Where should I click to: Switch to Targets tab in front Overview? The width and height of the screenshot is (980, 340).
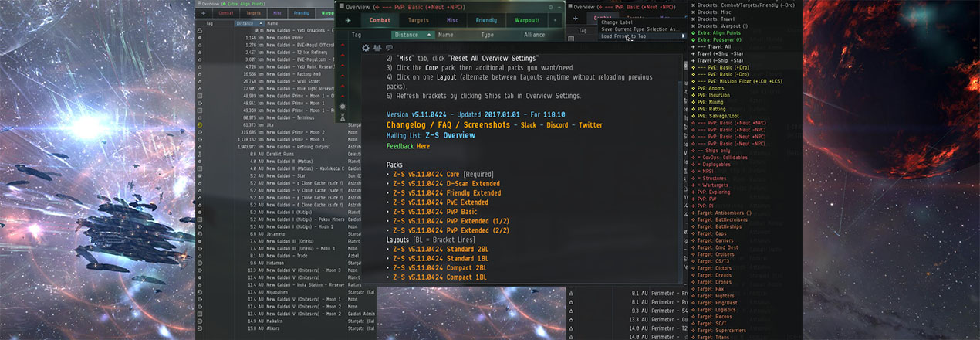point(419,19)
